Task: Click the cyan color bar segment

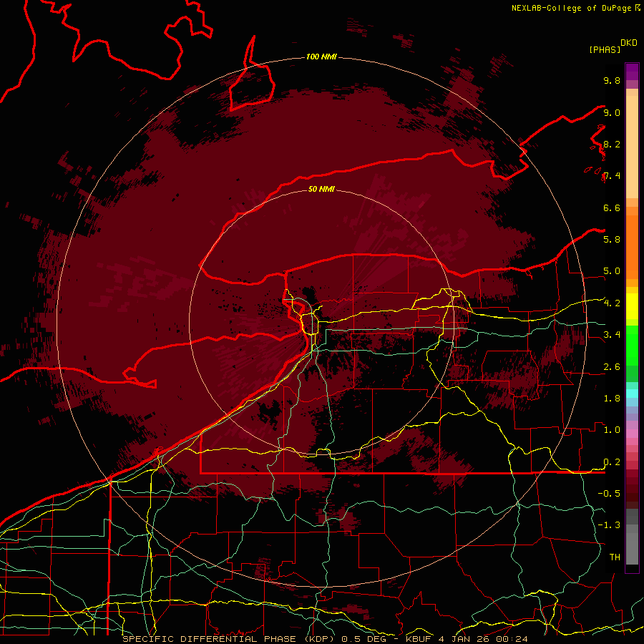Action: [x=632, y=394]
